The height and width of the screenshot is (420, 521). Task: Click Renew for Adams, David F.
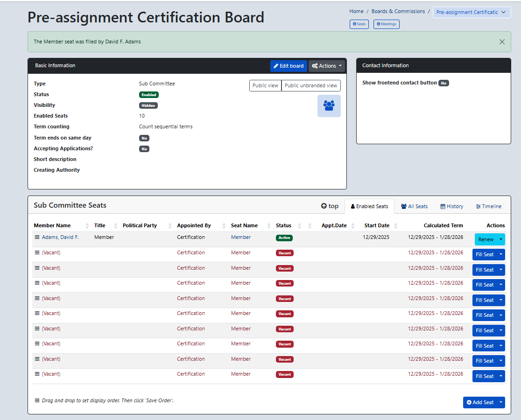click(486, 239)
